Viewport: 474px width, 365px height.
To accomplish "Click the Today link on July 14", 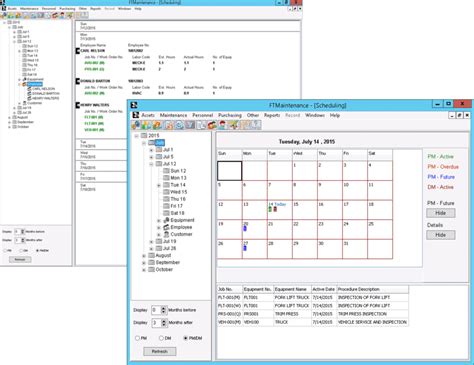I will click(x=280, y=204).
